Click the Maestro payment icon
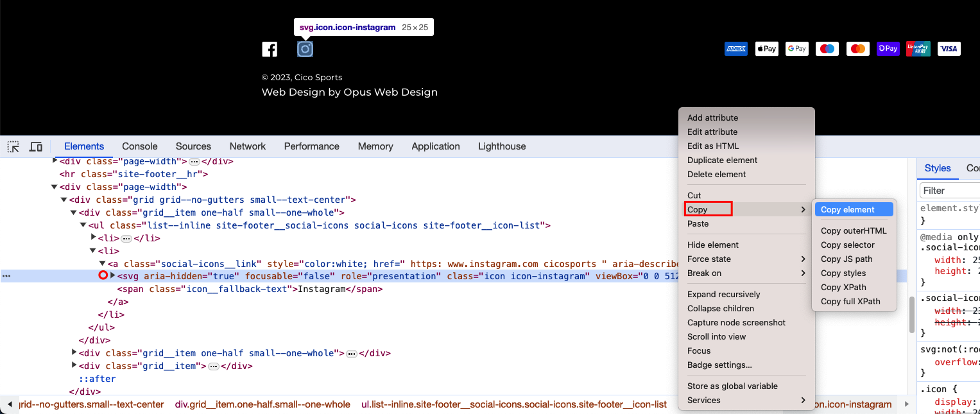Screen dimensions: 980x414 tap(827, 49)
